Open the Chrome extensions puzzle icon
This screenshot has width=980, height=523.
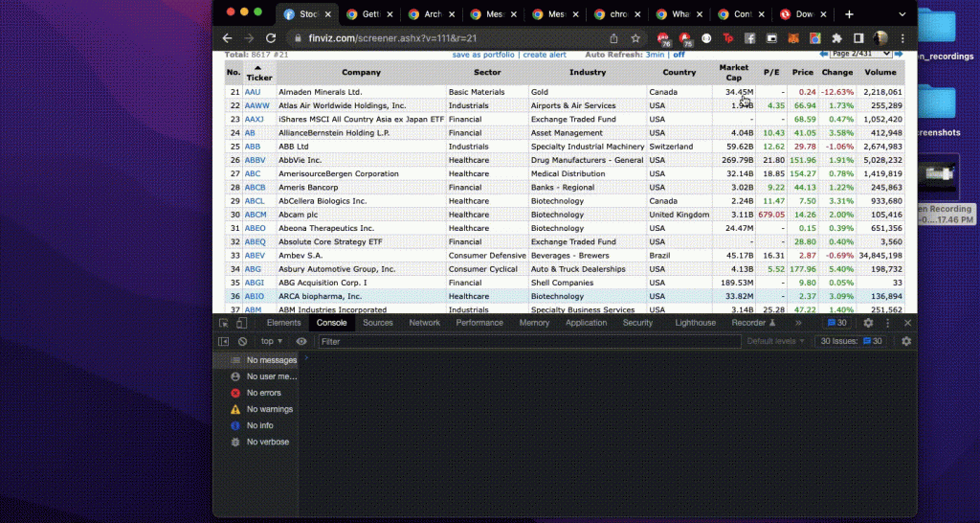[x=837, y=38]
